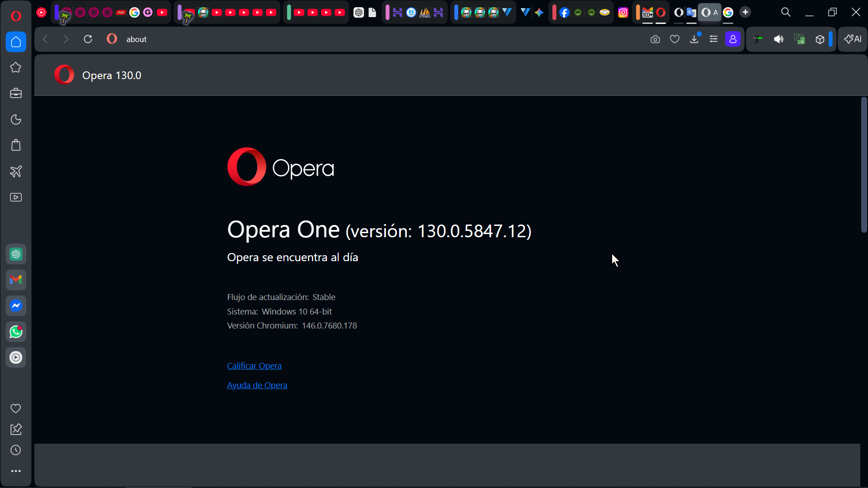
Task: Open WhatsApp in the sidebar
Action: click(x=16, y=332)
